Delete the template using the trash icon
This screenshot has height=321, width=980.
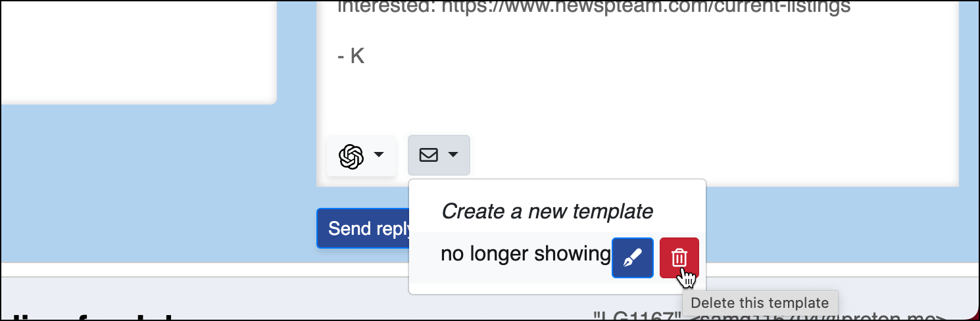pos(679,258)
